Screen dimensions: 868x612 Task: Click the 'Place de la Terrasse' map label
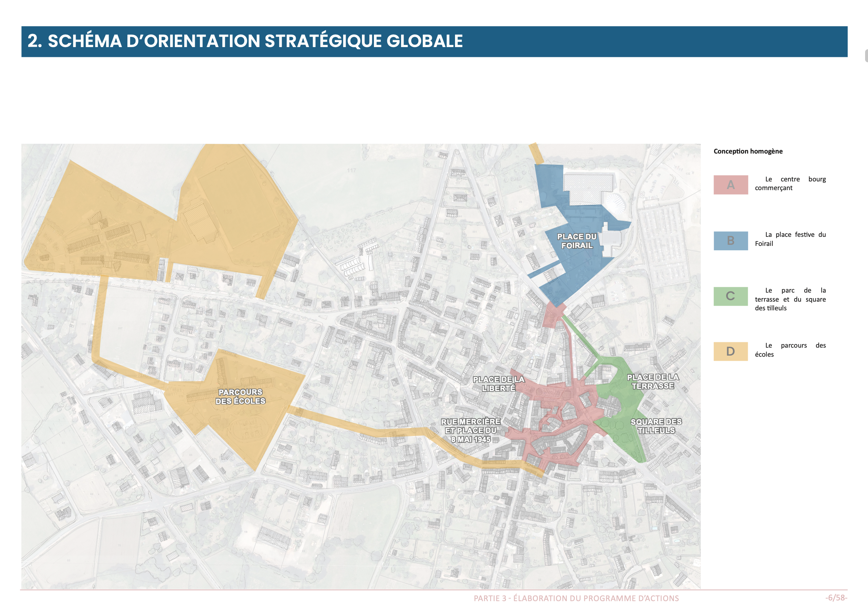coord(653,382)
